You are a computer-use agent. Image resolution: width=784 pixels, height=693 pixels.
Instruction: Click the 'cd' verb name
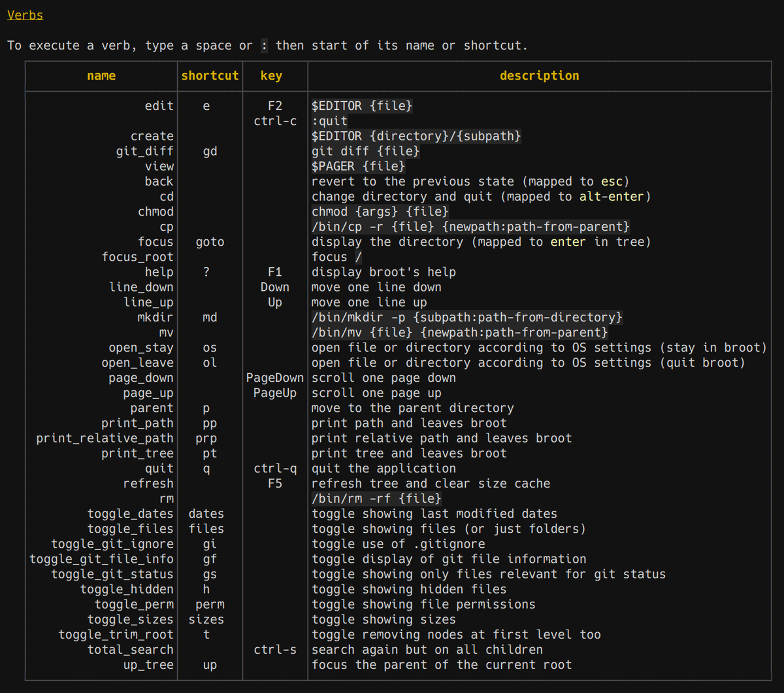(167, 196)
